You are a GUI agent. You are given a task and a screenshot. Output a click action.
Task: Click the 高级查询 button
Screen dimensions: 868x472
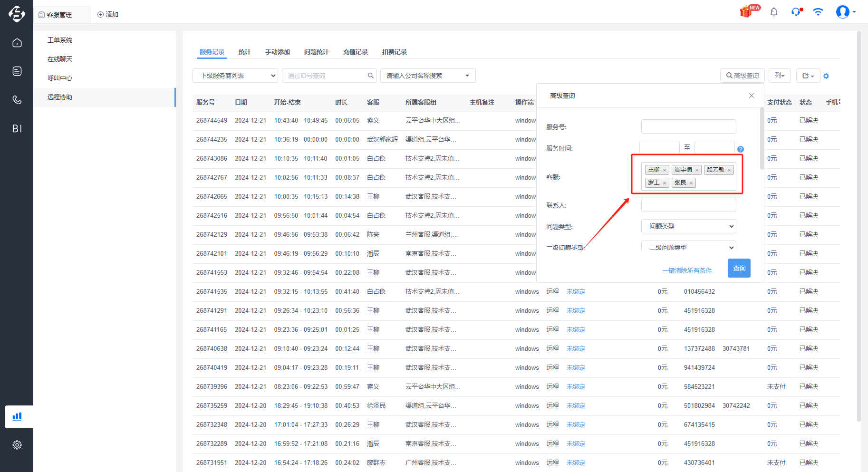[x=742, y=76]
